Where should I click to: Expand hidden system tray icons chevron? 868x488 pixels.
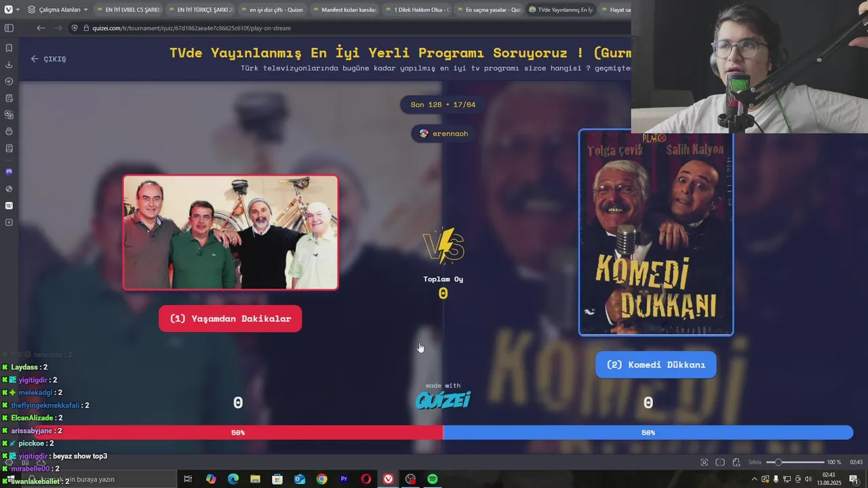pyautogui.click(x=755, y=479)
